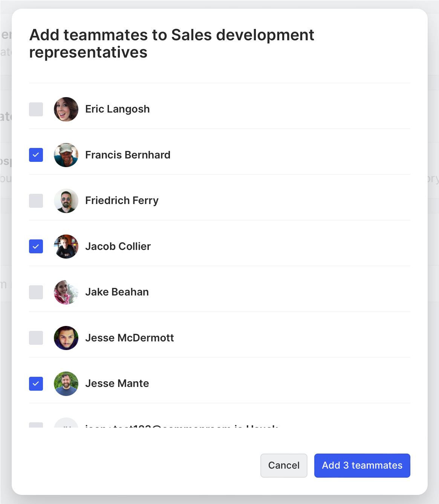The width and height of the screenshot is (439, 504).
Task: Click the Jacob Collier name text
Action: click(118, 246)
